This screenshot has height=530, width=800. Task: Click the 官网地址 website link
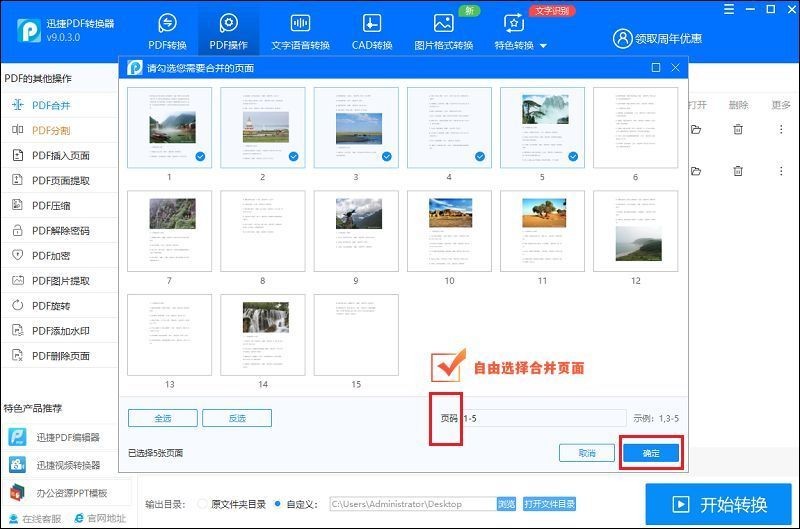point(100,518)
